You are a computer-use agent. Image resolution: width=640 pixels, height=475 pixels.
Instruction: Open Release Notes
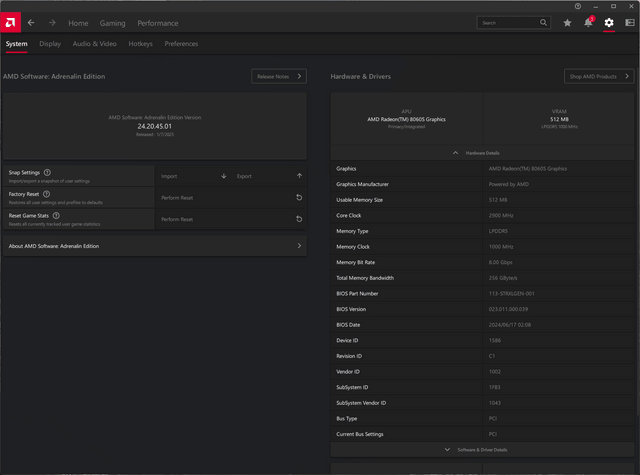pyautogui.click(x=279, y=76)
